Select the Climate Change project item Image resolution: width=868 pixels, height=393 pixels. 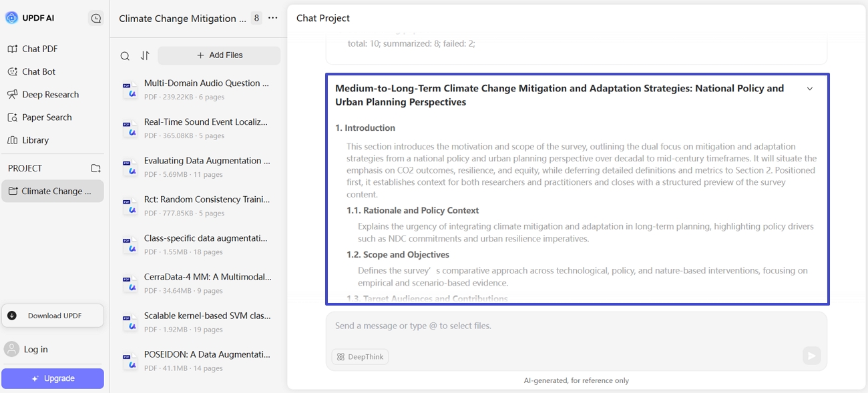tap(53, 191)
